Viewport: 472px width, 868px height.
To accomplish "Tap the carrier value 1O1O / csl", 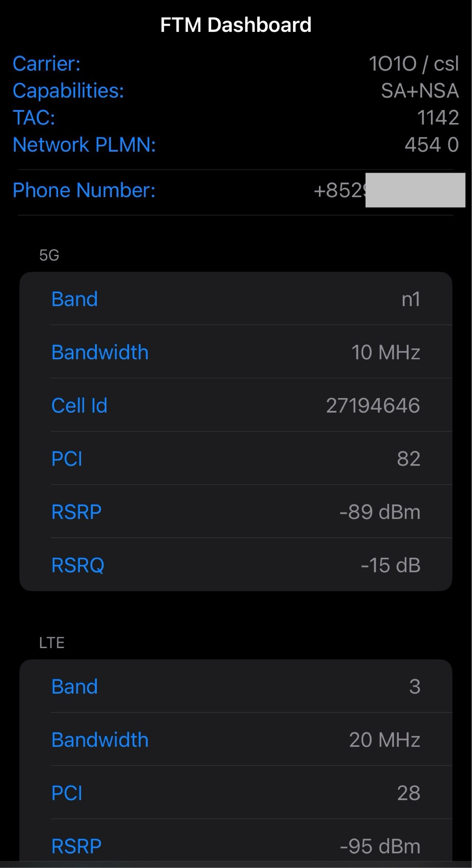I will coord(414,64).
